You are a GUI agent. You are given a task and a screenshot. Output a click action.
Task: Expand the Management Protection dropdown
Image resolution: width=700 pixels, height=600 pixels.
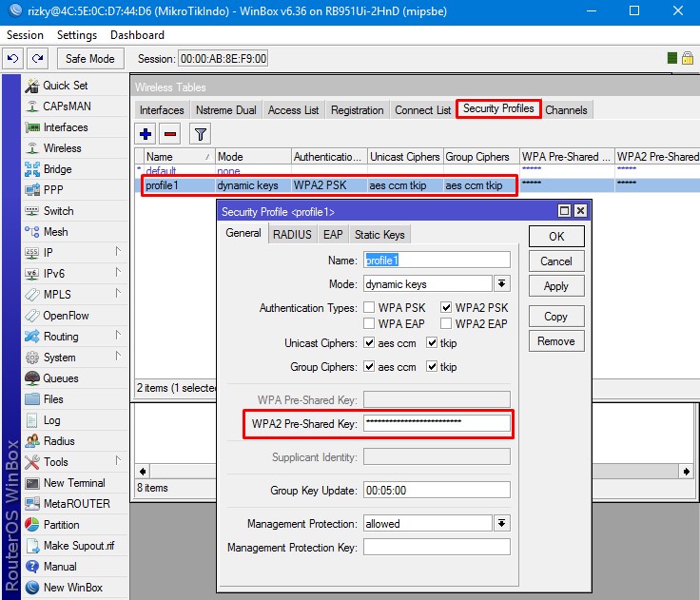click(x=501, y=524)
